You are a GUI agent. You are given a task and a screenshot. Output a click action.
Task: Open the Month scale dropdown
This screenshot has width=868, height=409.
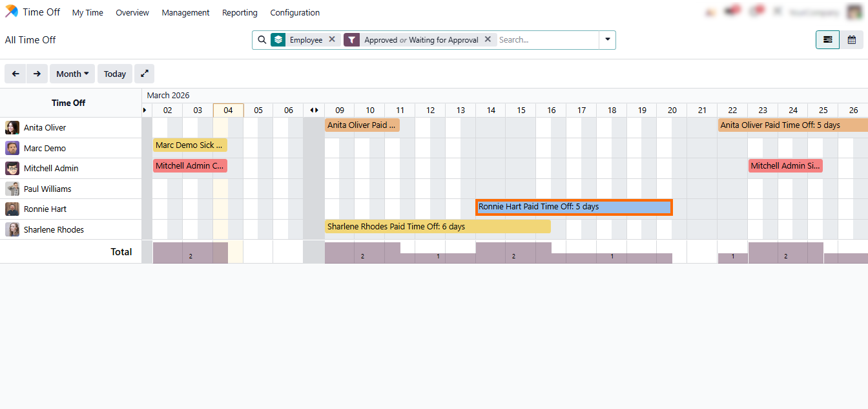[x=72, y=74]
